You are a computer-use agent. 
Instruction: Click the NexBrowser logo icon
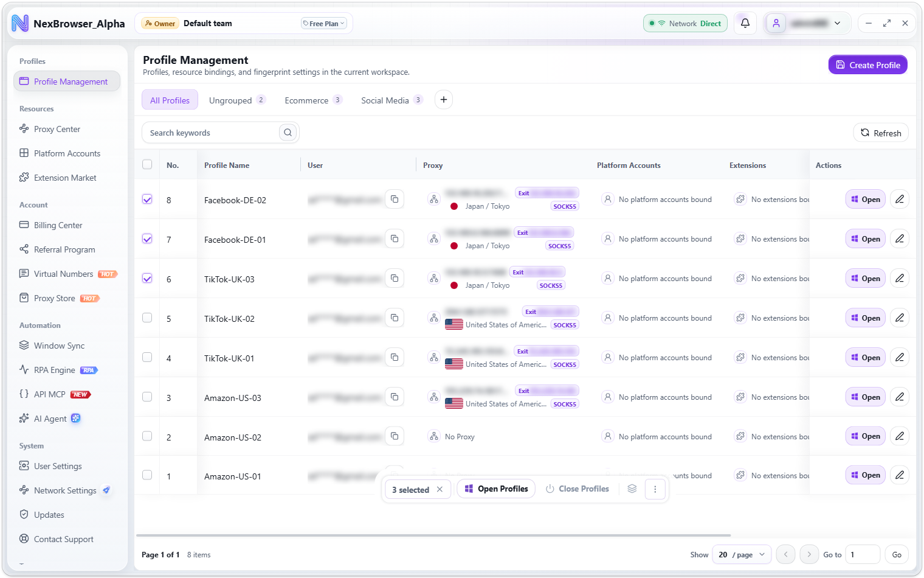(x=20, y=23)
